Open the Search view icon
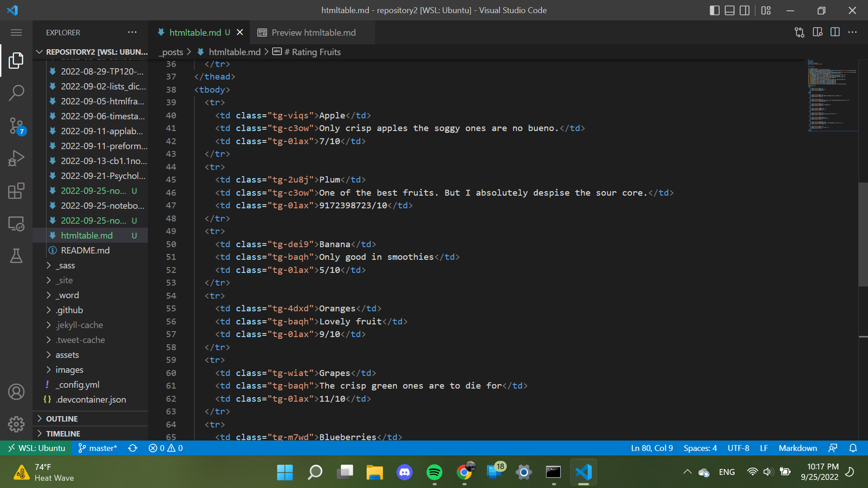The width and height of the screenshot is (868, 488). click(16, 93)
